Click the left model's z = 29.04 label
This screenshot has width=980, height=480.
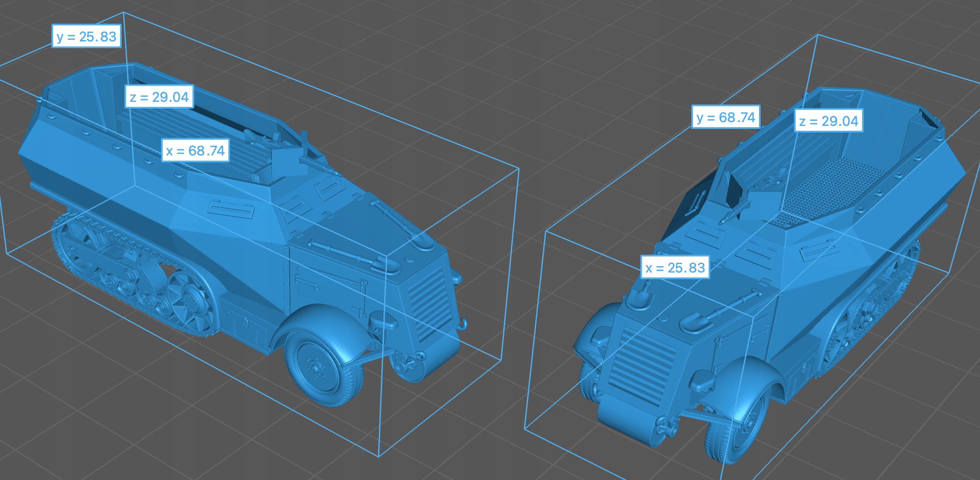(159, 97)
